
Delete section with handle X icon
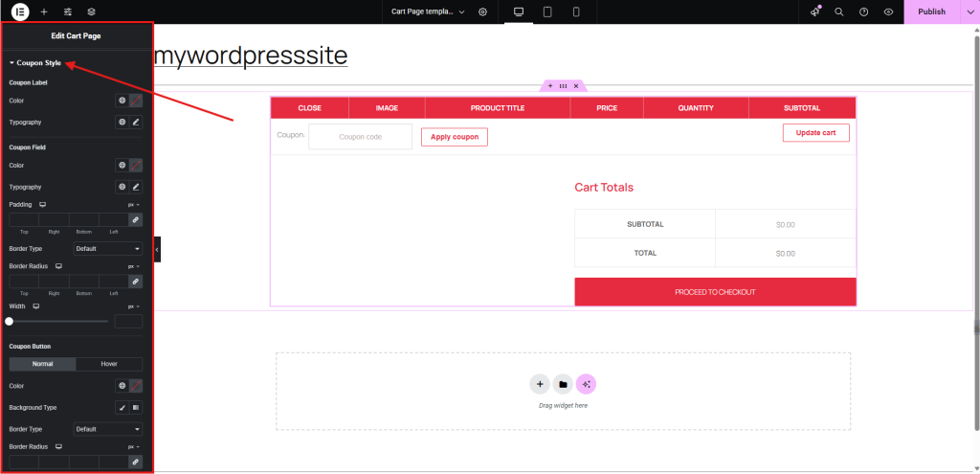[x=576, y=85]
